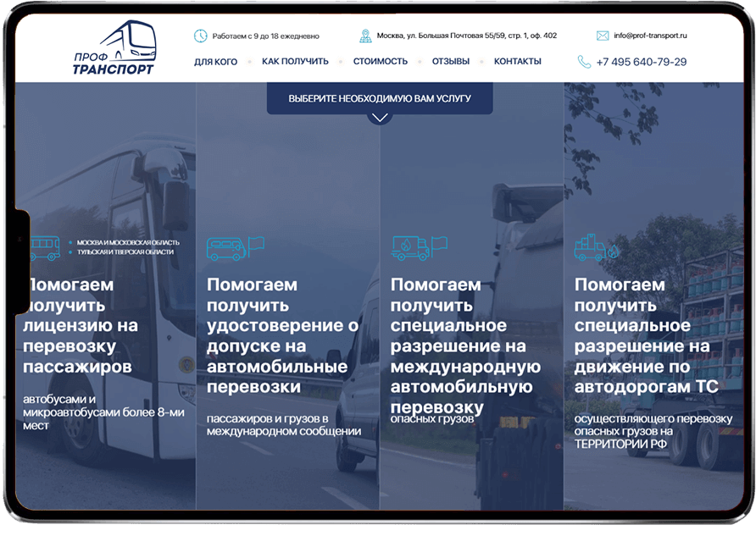The width and height of the screenshot is (756, 536).
Task: Select the лицензию на перевозку пассажиров heading
Action: [x=80, y=325]
